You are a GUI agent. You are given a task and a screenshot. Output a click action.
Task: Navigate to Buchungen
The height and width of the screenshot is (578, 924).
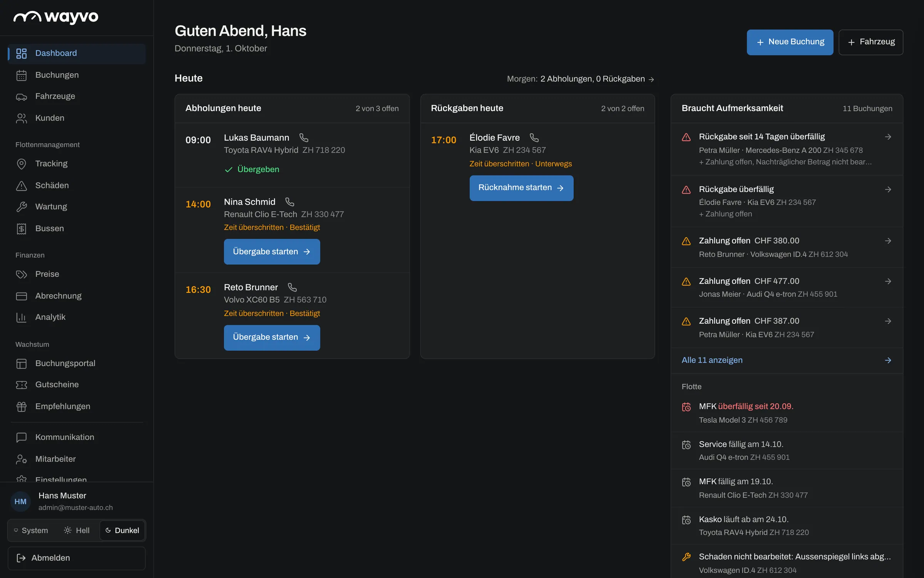[x=77, y=75]
